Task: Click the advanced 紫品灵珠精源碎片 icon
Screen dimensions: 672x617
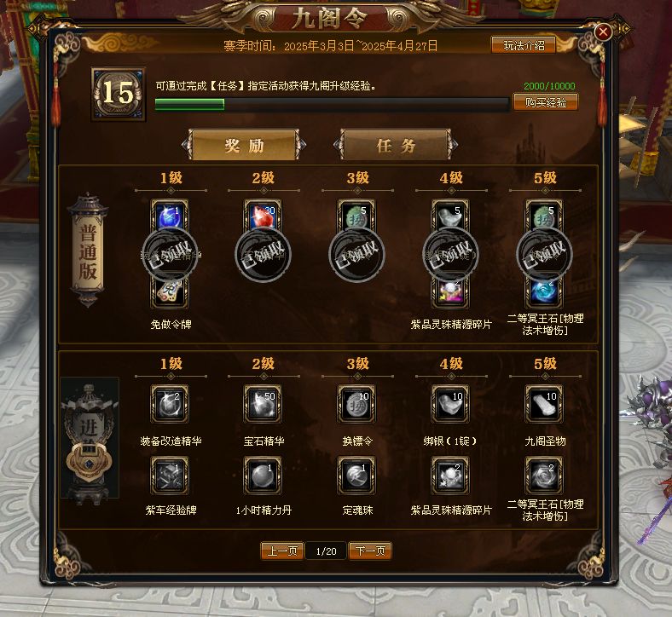Action: [450, 476]
